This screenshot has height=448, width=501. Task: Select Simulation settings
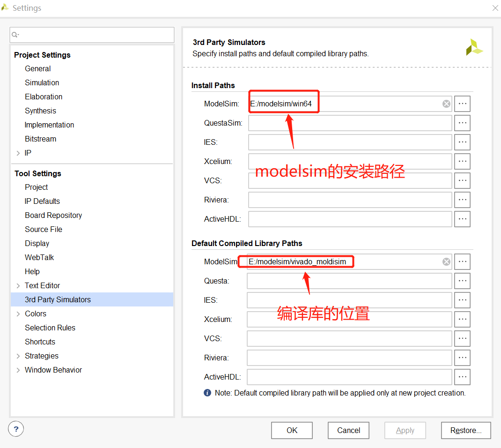tap(42, 83)
